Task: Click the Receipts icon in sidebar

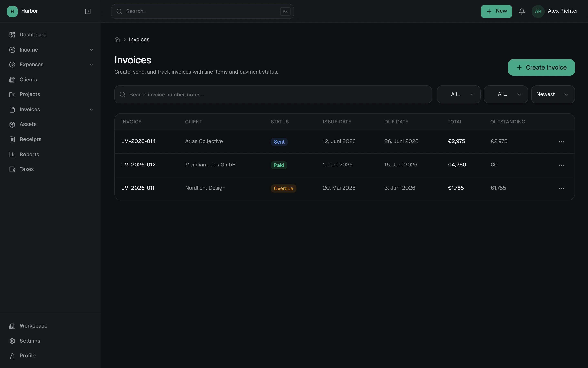Action: 12,139
